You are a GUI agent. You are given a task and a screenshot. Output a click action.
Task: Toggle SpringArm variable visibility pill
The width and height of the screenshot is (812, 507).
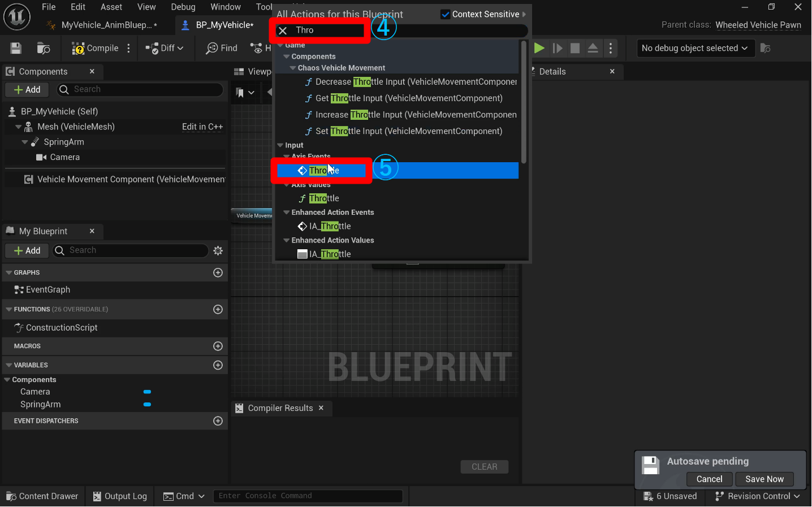[147, 404]
